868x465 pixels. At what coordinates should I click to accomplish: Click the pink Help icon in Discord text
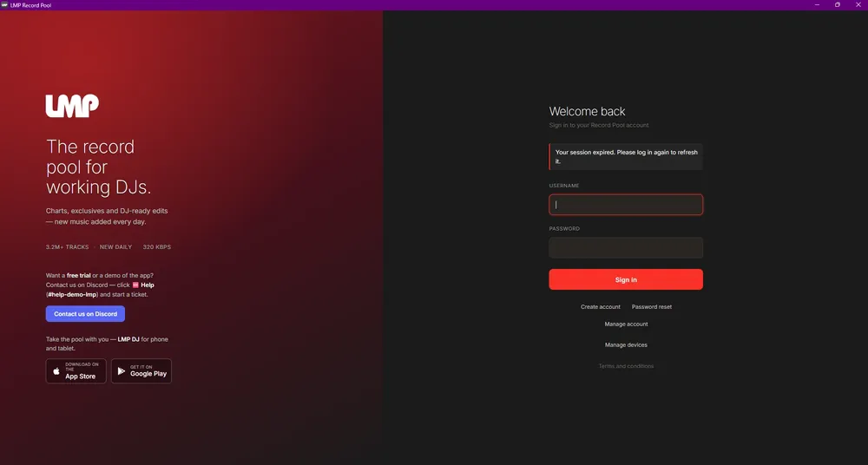coord(135,285)
